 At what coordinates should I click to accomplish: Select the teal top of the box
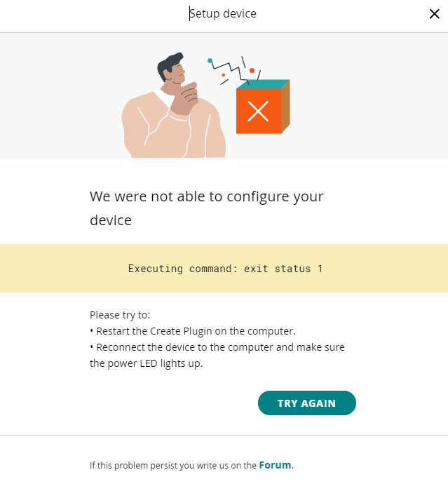coord(261,84)
